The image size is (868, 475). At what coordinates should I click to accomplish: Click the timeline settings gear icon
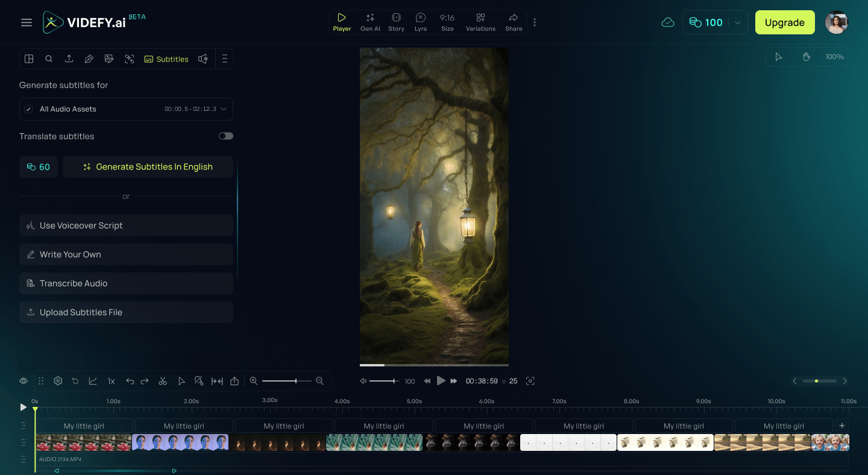58,381
